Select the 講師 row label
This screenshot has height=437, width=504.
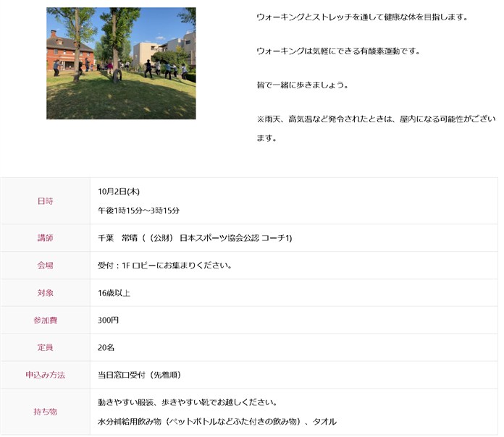(x=45, y=238)
